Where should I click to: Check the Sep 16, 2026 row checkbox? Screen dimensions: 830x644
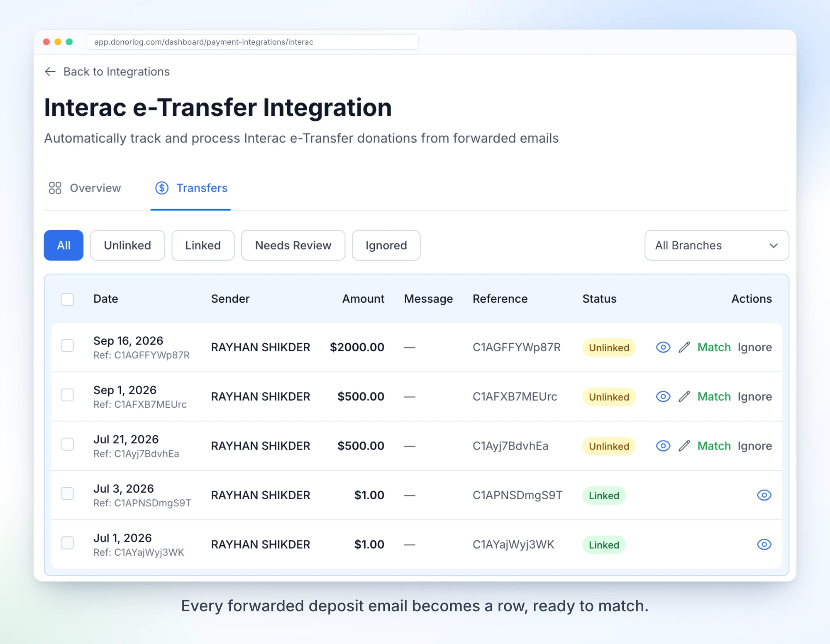pos(67,345)
